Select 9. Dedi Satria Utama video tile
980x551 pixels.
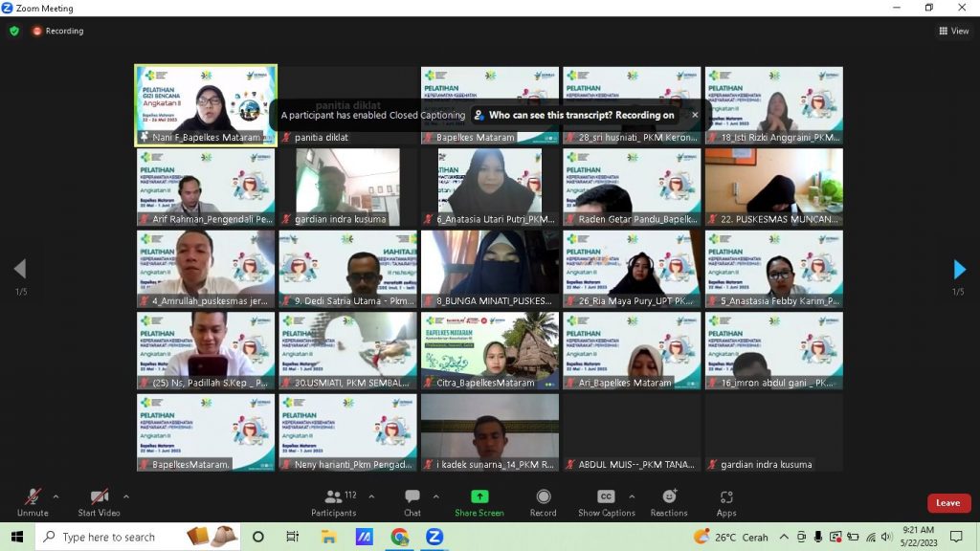[x=348, y=269]
